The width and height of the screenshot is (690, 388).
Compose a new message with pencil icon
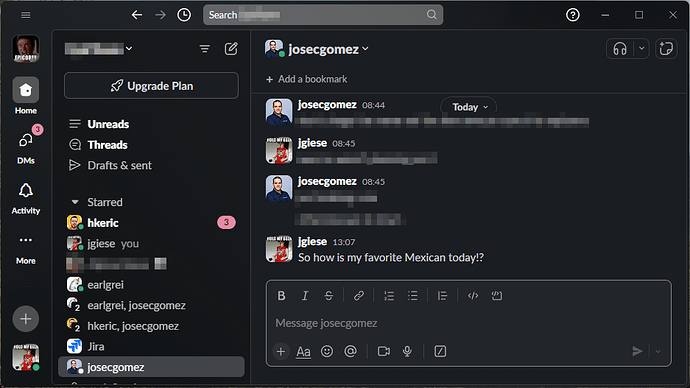(x=231, y=49)
